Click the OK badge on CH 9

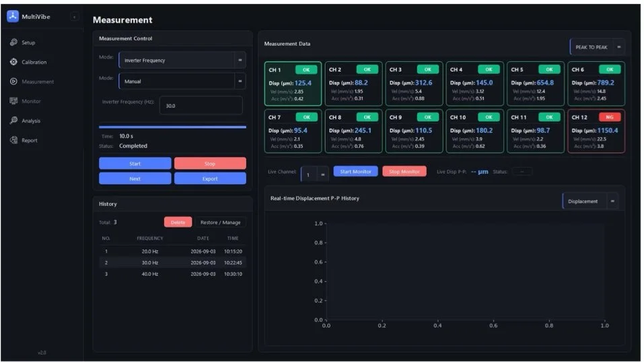tap(427, 117)
